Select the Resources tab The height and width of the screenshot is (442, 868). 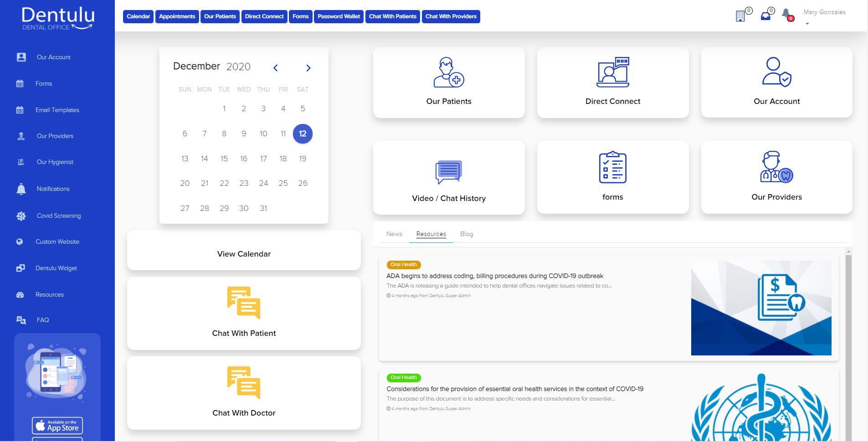tap(431, 234)
